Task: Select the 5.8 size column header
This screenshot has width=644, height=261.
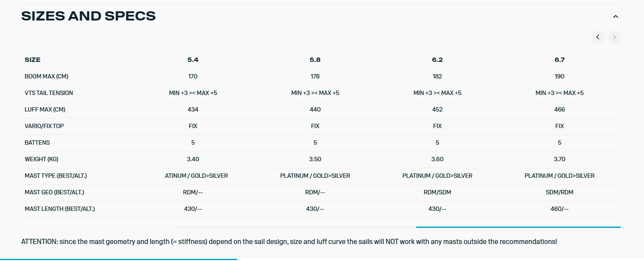Action: click(x=315, y=60)
